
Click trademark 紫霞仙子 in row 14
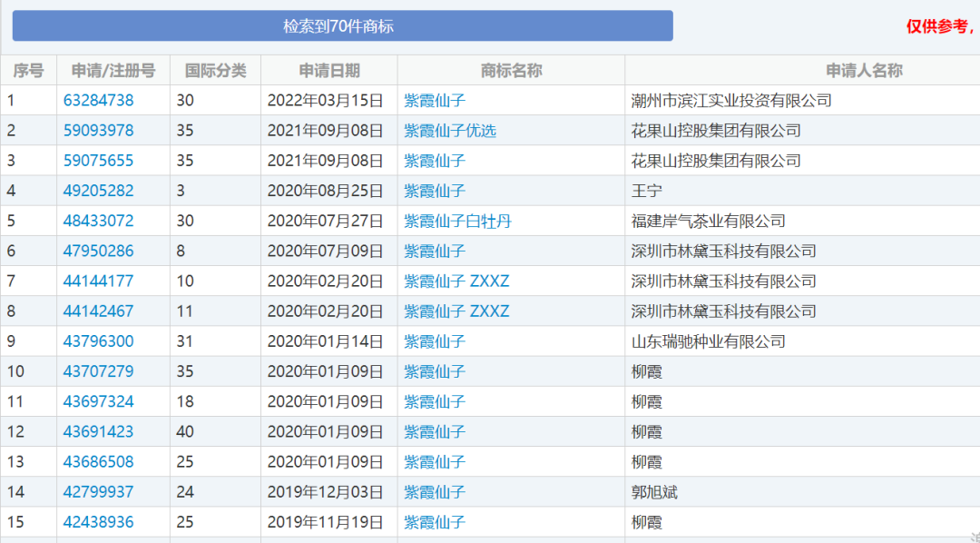coord(435,492)
